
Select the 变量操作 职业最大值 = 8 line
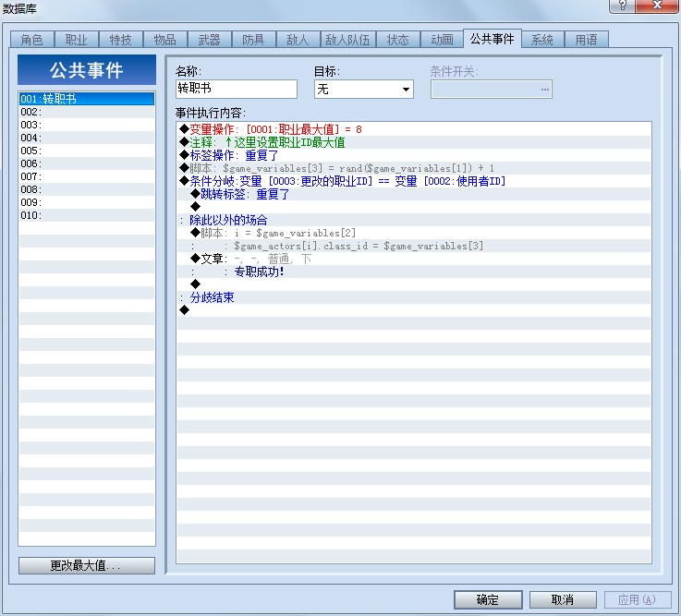414,129
